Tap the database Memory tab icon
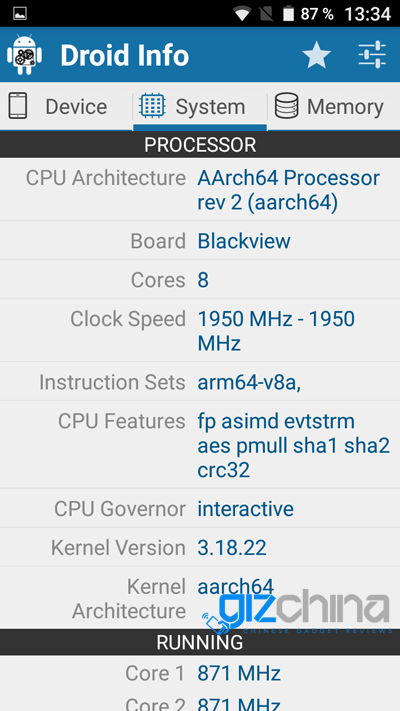The width and height of the screenshot is (400, 711). 287,106
